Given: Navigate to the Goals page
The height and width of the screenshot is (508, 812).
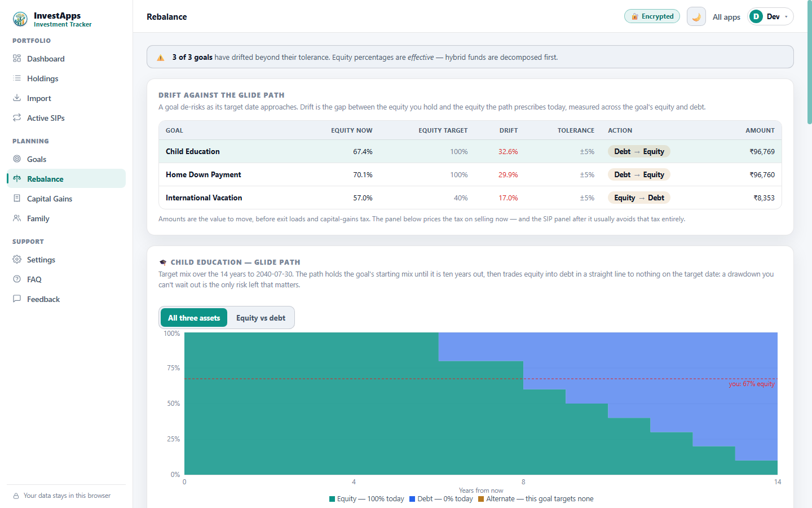Looking at the screenshot, I should pyautogui.click(x=66, y=159).
